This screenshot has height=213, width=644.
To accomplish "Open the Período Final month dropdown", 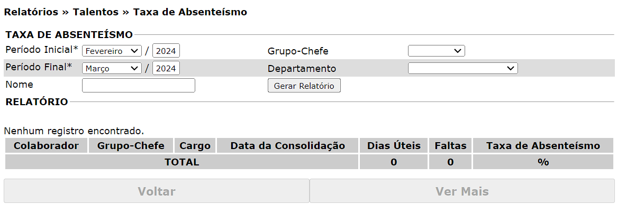I will 112,68.
